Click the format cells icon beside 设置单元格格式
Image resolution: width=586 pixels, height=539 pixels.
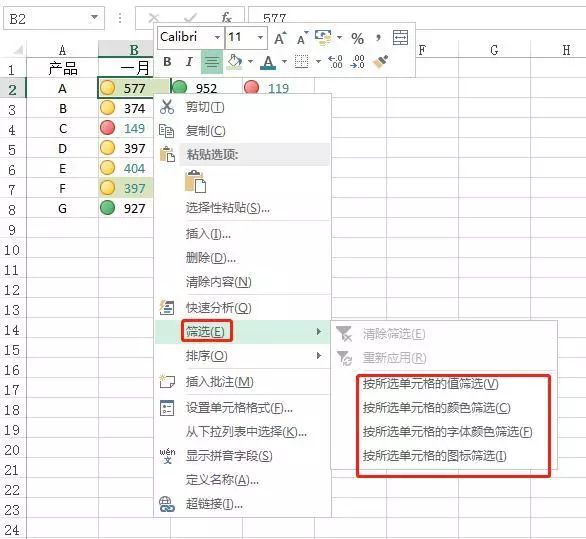point(167,407)
